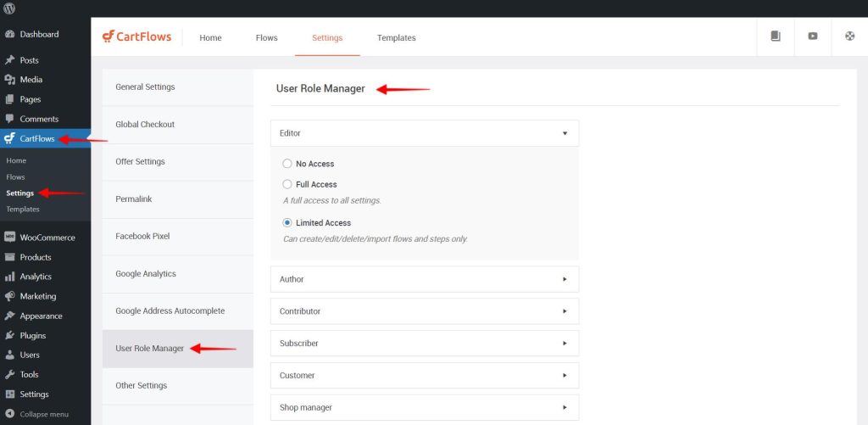This screenshot has height=425, width=868.
Task: Click the Collapse menu label
Action: pos(44,415)
